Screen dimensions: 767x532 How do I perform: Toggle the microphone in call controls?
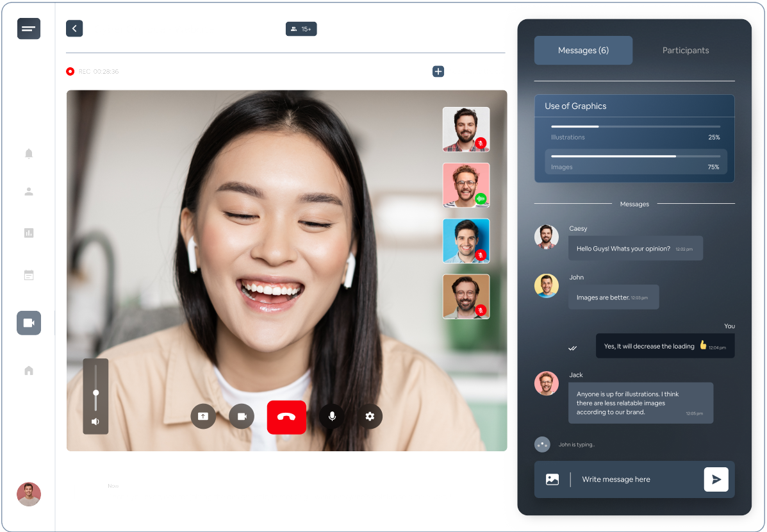pyautogui.click(x=332, y=417)
